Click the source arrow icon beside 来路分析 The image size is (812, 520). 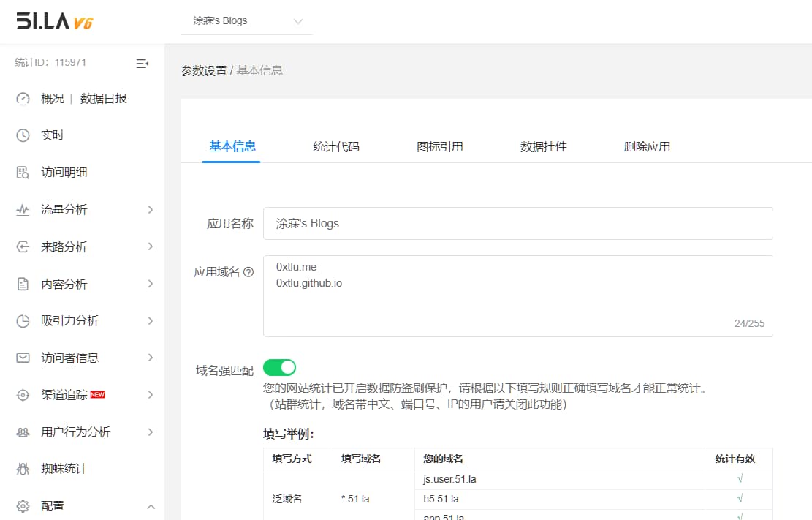click(23, 246)
